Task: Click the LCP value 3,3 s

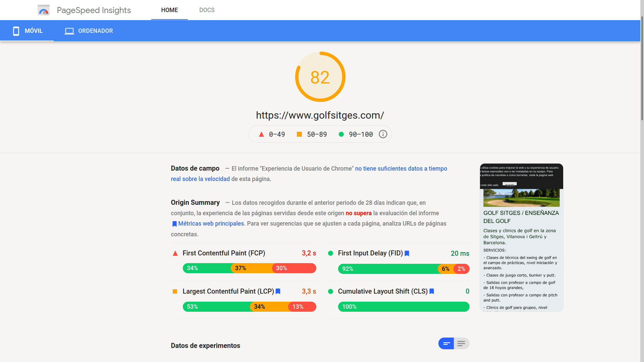Action: (309, 291)
